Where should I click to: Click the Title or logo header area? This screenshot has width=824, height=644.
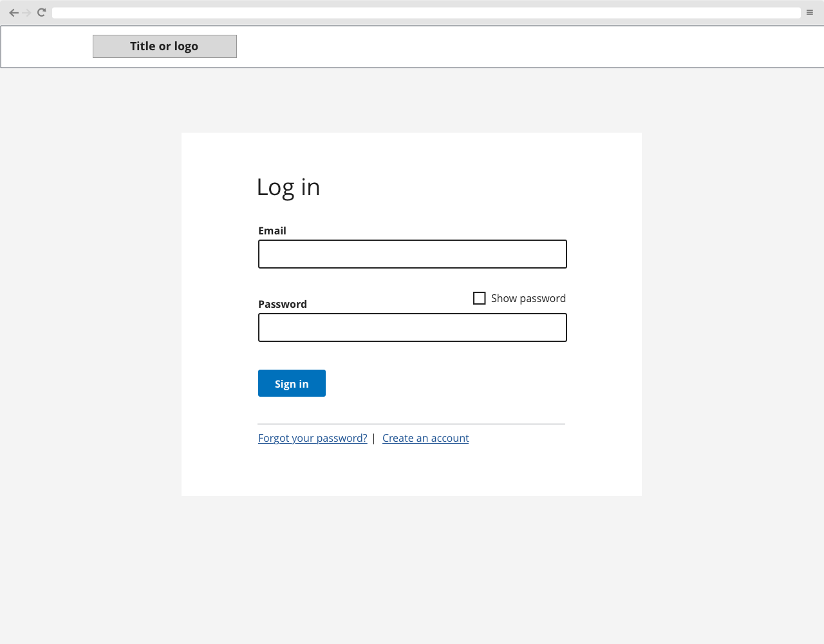[164, 46]
